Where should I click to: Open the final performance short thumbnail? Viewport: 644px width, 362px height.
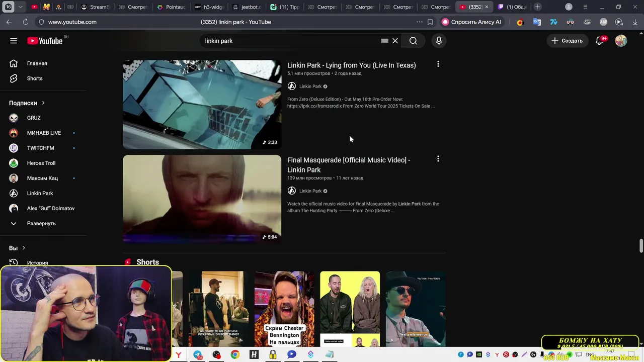coord(416,309)
